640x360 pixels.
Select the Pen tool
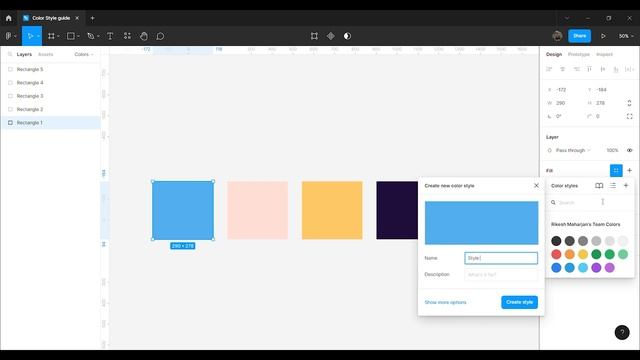coord(91,36)
